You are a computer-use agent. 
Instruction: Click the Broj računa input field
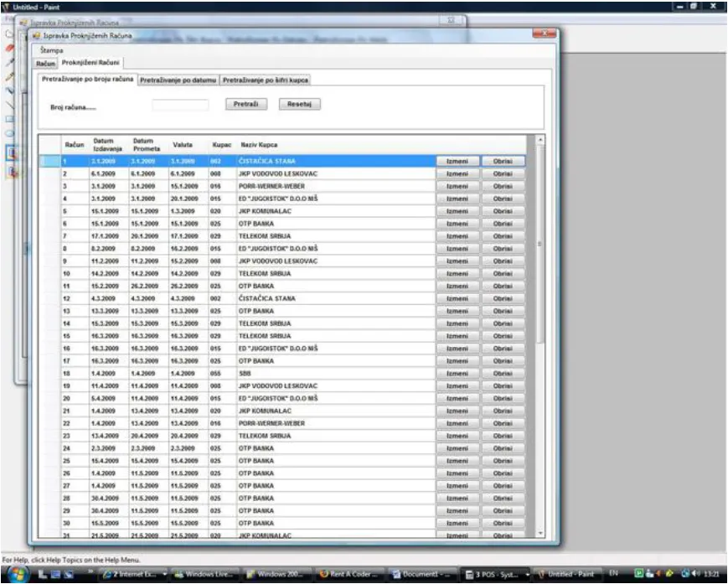tap(180, 105)
